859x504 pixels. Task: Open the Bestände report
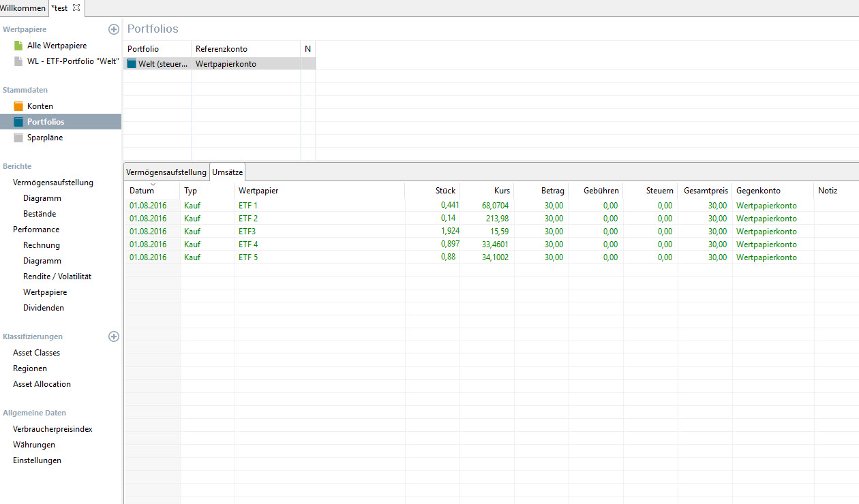coord(40,214)
